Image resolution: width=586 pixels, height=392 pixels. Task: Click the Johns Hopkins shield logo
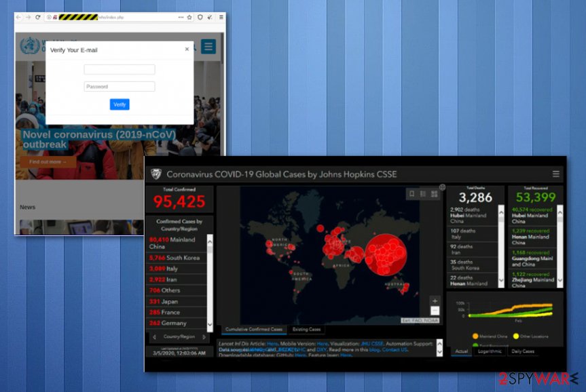[156, 174]
